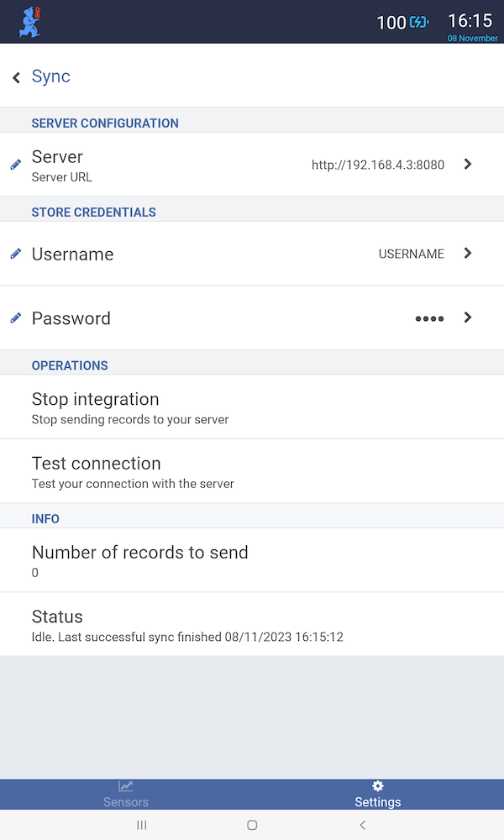Tap the battery charging icon
Screen dimensions: 504x840
coord(419,23)
